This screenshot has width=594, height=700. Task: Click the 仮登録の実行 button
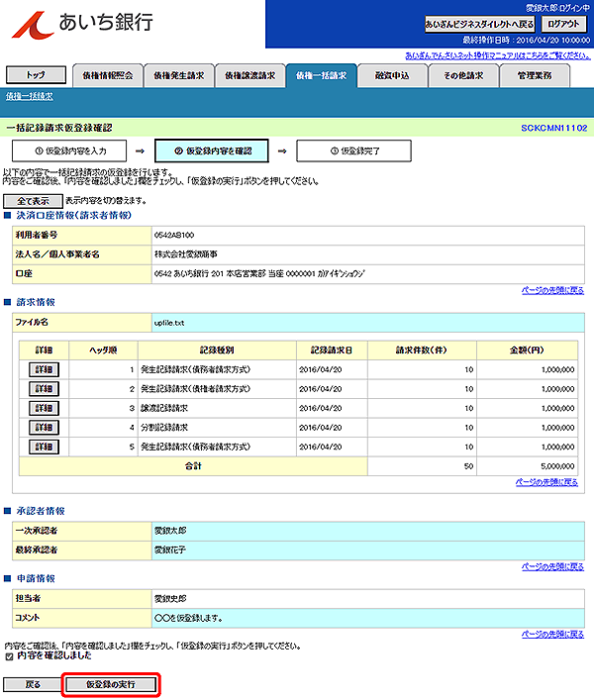point(111,684)
